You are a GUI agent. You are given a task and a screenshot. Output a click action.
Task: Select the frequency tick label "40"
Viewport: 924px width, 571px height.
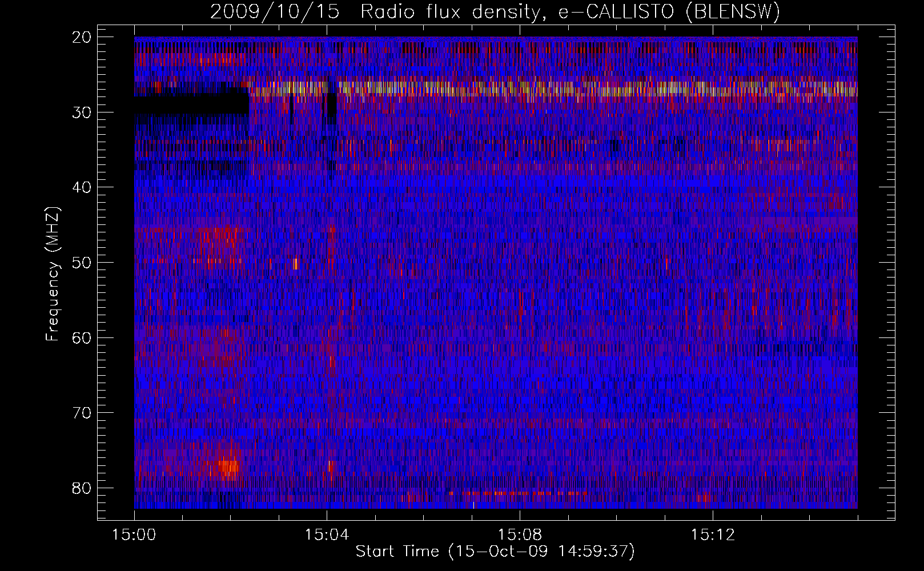click(x=82, y=187)
